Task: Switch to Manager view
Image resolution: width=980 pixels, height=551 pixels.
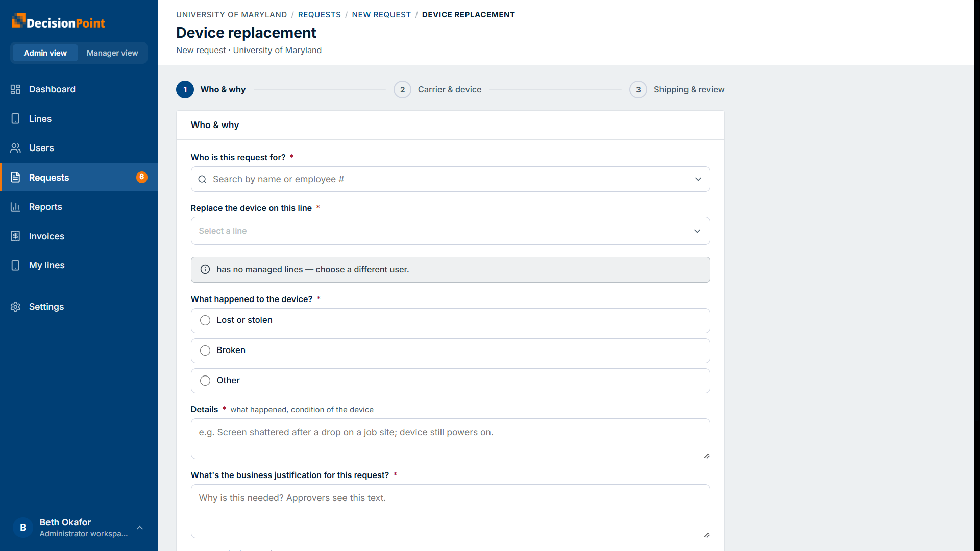Action: pyautogui.click(x=112, y=53)
